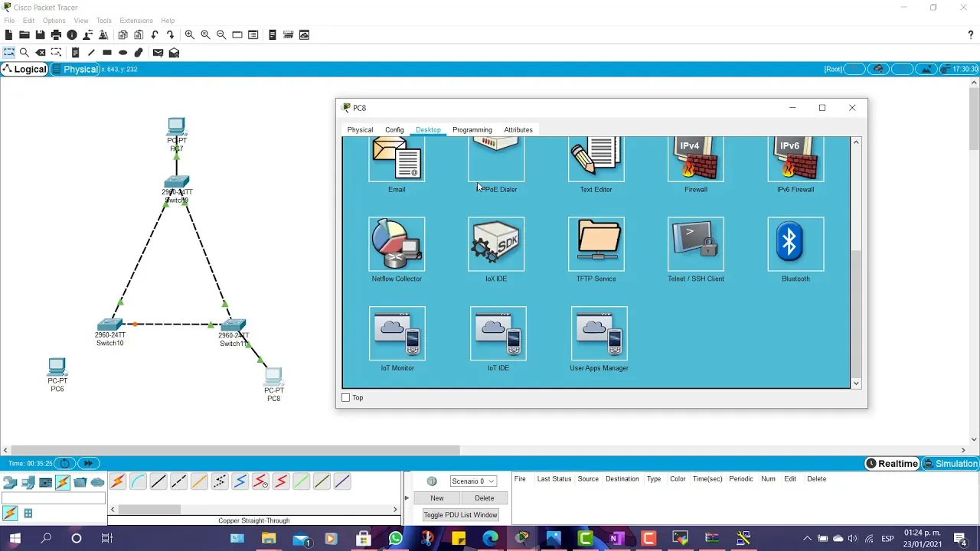Screen dimensions: 980x551
Task: Click switch Switch10 in the topology
Action: [x=109, y=325]
